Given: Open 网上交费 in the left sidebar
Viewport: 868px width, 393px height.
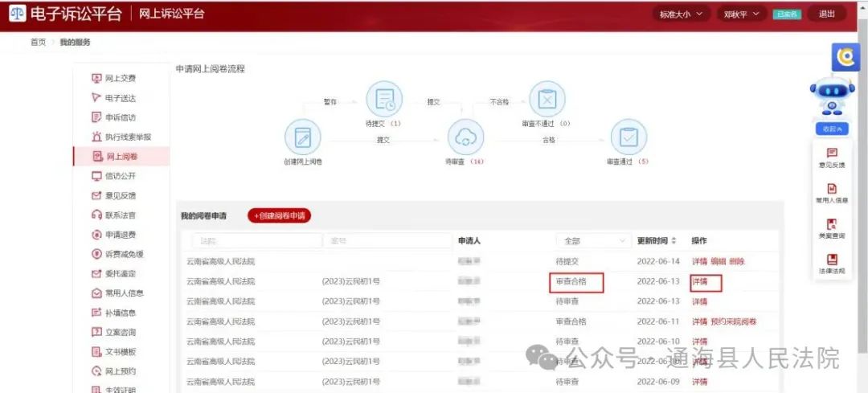Looking at the screenshot, I should point(113,78).
